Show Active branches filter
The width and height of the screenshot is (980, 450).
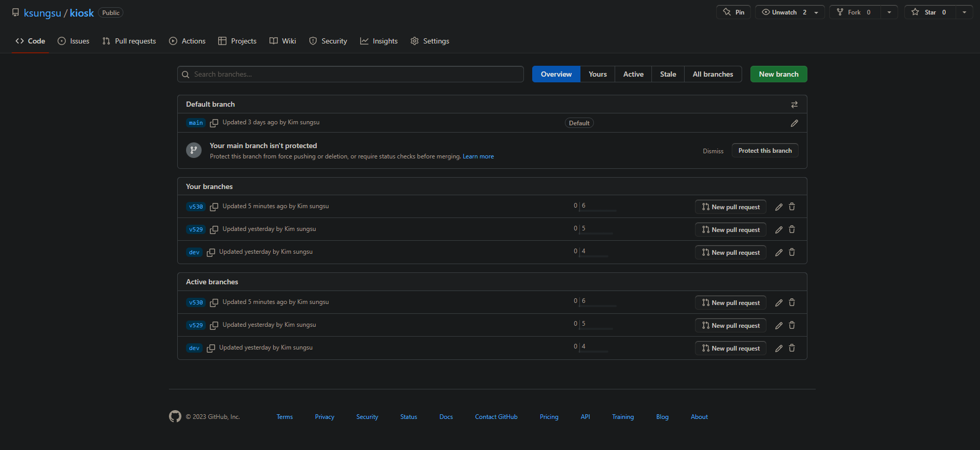click(633, 74)
